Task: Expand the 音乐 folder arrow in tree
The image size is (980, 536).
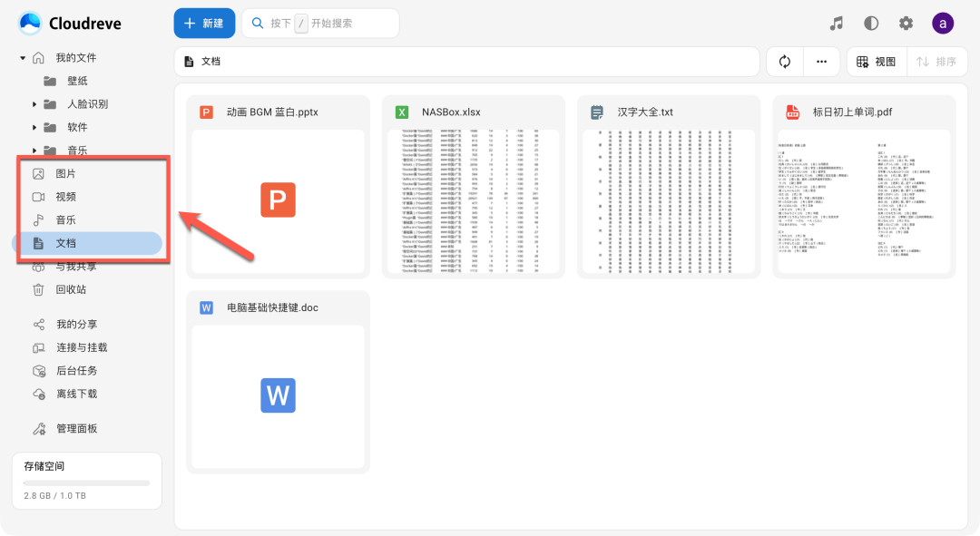Action: click(34, 151)
